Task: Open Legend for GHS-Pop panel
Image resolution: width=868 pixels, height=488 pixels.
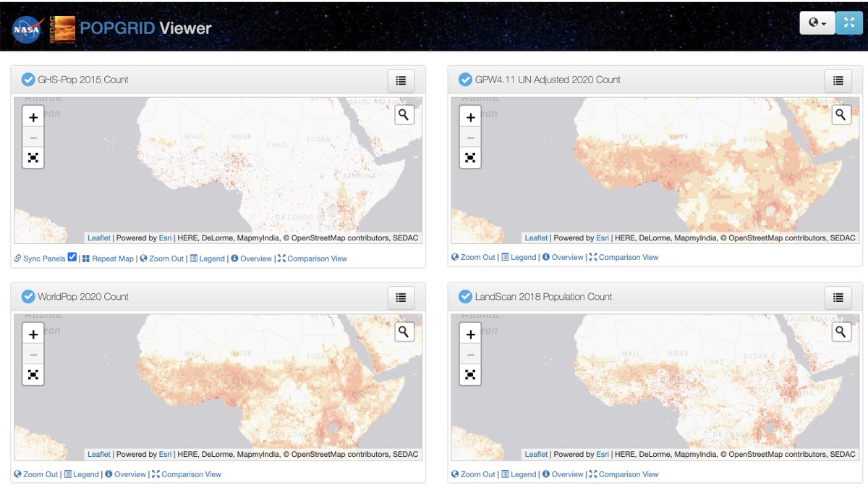Action: (208, 258)
